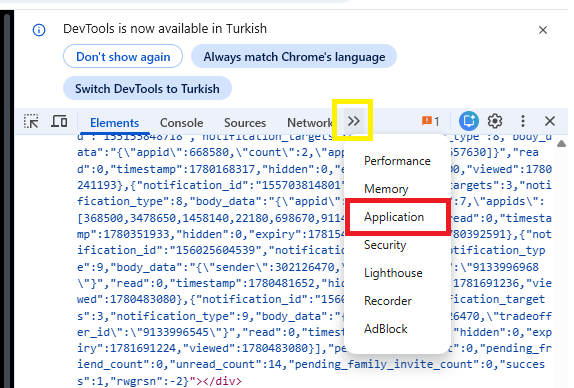Open the more tabs chevron
Viewport: 574px width, 388px height.
click(x=354, y=121)
